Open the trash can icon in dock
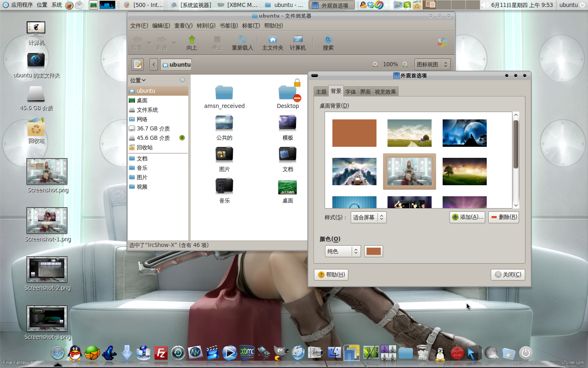The height and width of the screenshot is (368, 588). tap(423, 353)
